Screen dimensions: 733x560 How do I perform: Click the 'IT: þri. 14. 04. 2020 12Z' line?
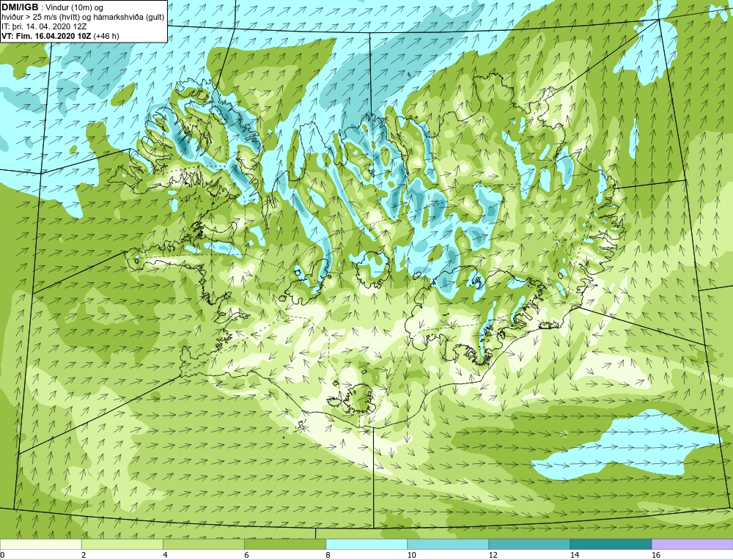pyautogui.click(x=44, y=26)
